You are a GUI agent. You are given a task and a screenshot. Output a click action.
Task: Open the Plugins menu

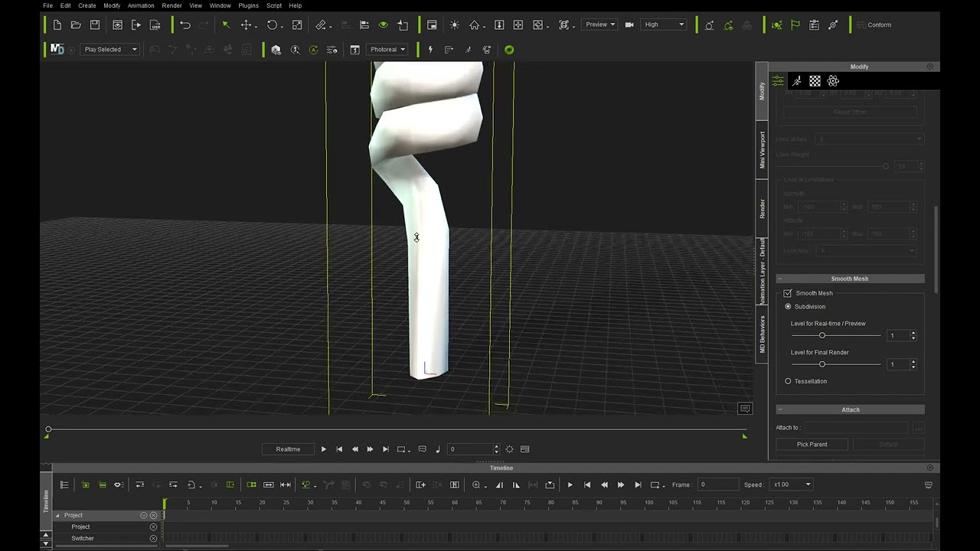(248, 5)
